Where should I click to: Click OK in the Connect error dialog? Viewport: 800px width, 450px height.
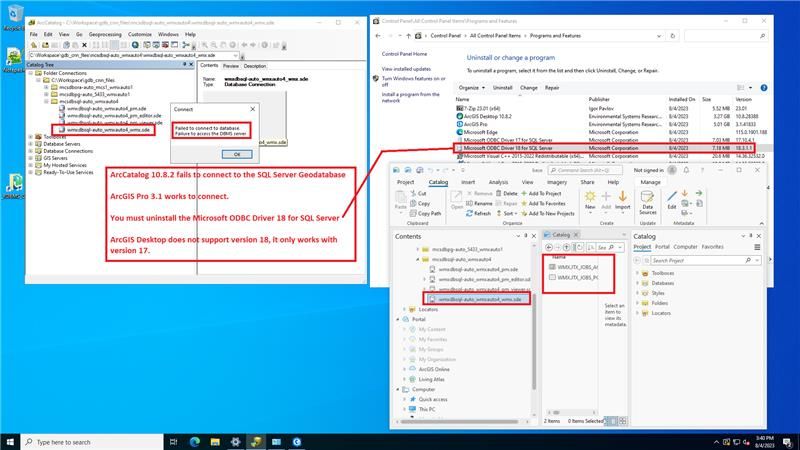(x=237, y=154)
